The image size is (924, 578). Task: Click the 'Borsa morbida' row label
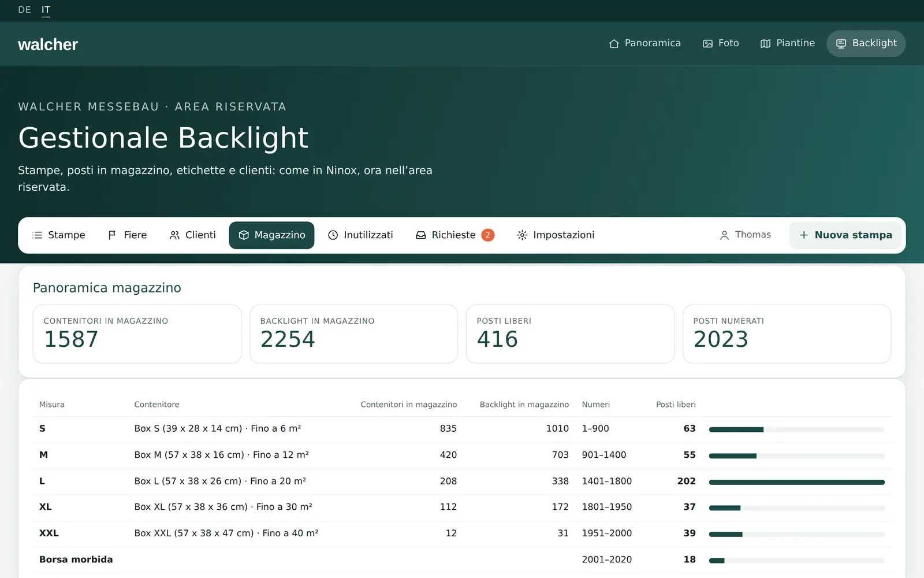point(76,560)
